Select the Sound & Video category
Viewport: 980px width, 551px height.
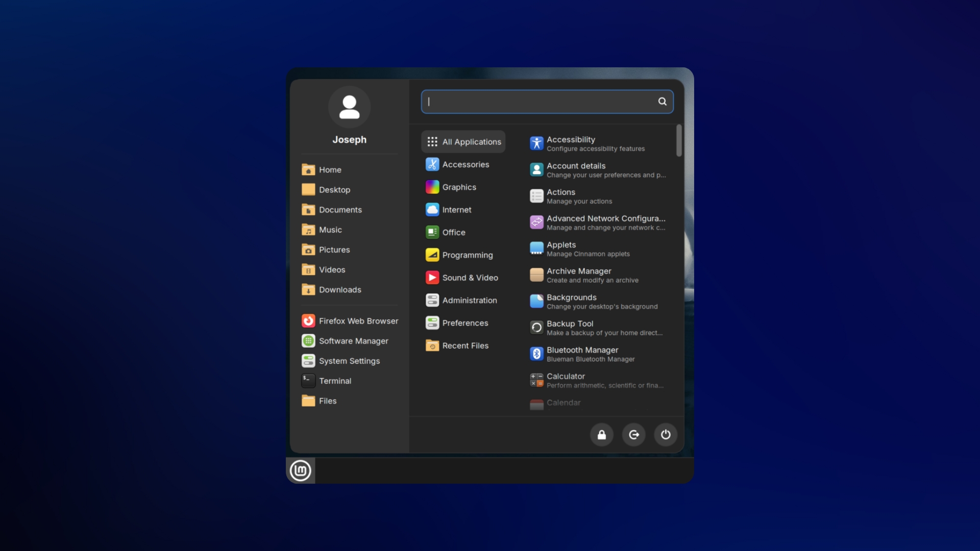click(463, 278)
